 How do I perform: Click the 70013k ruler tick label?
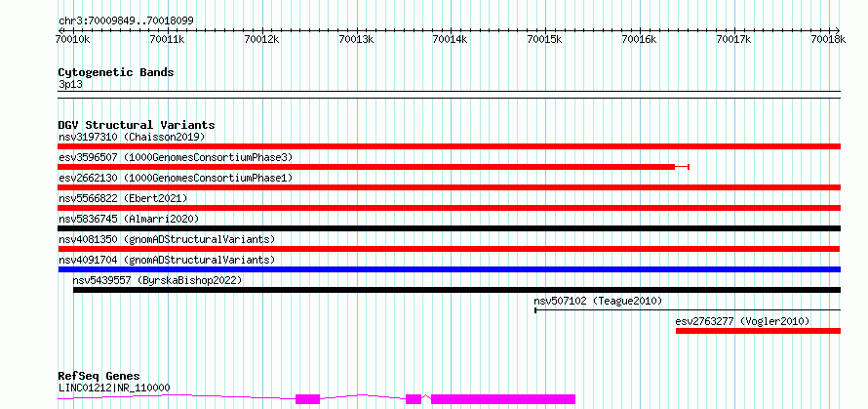coord(357,39)
